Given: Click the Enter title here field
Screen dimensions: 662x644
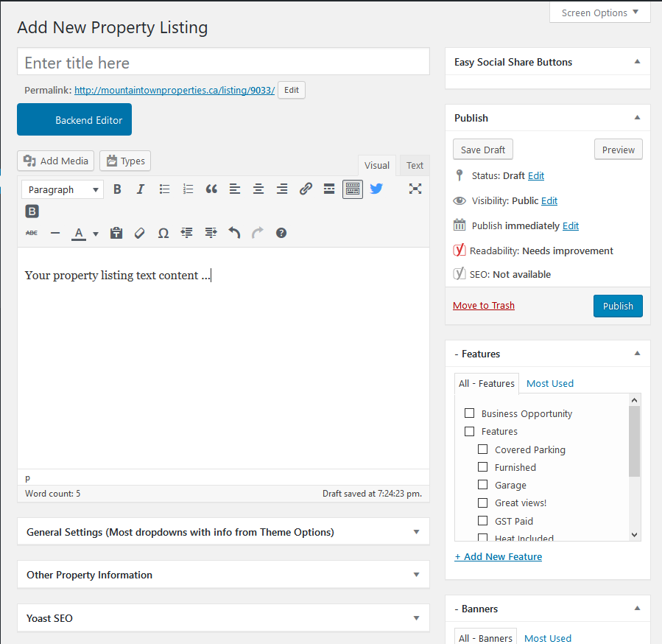Looking at the screenshot, I should [x=223, y=63].
